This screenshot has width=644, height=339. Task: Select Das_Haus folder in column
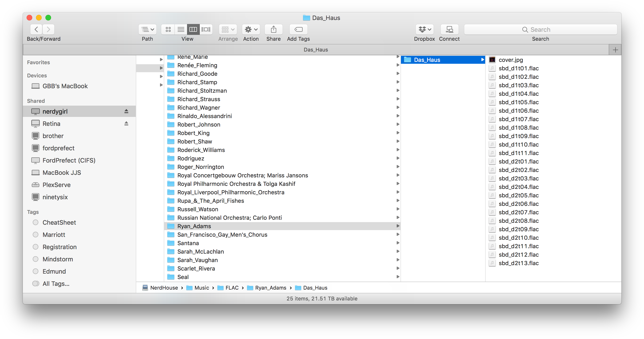click(x=443, y=60)
